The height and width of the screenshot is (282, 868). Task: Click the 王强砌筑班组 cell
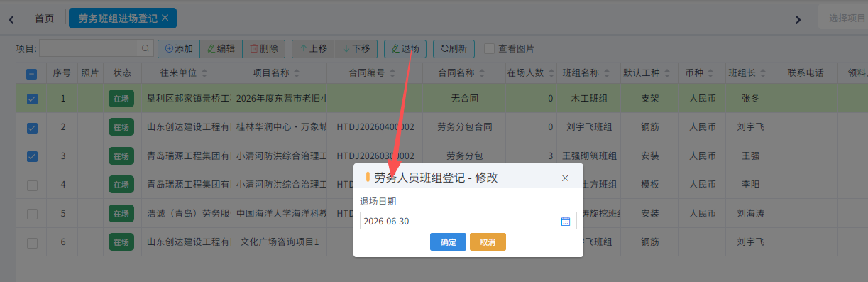pyautogui.click(x=589, y=156)
